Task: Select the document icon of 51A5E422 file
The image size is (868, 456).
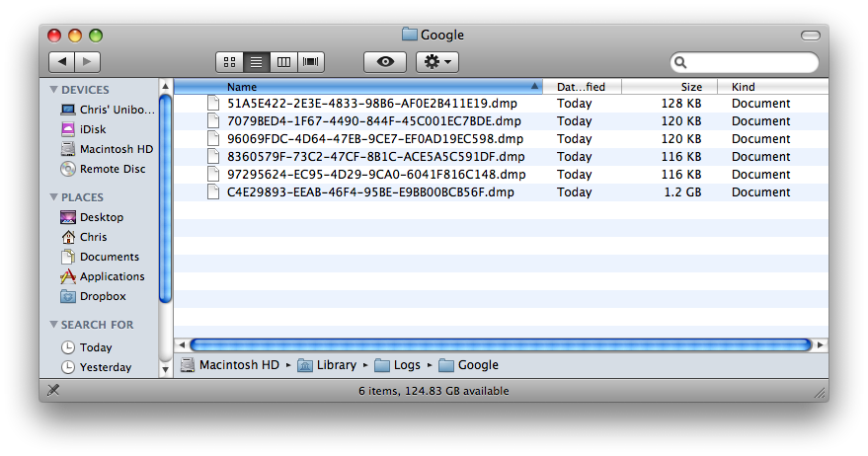Action: 213,103
